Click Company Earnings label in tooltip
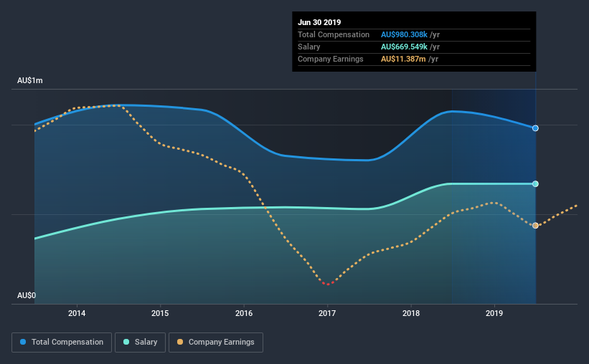 (x=331, y=59)
